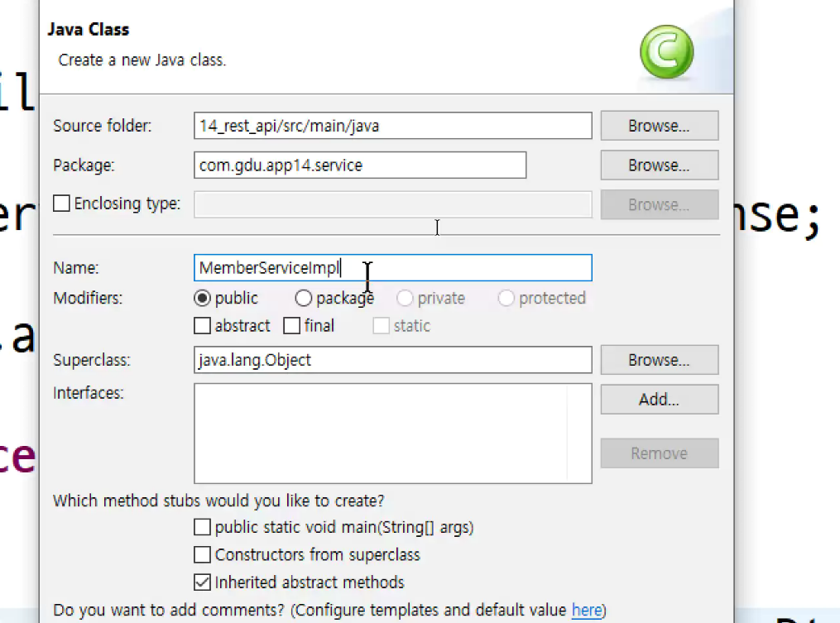The width and height of the screenshot is (840, 623).
Task: Click the Interfaces list scrollbar track
Action: [579, 434]
